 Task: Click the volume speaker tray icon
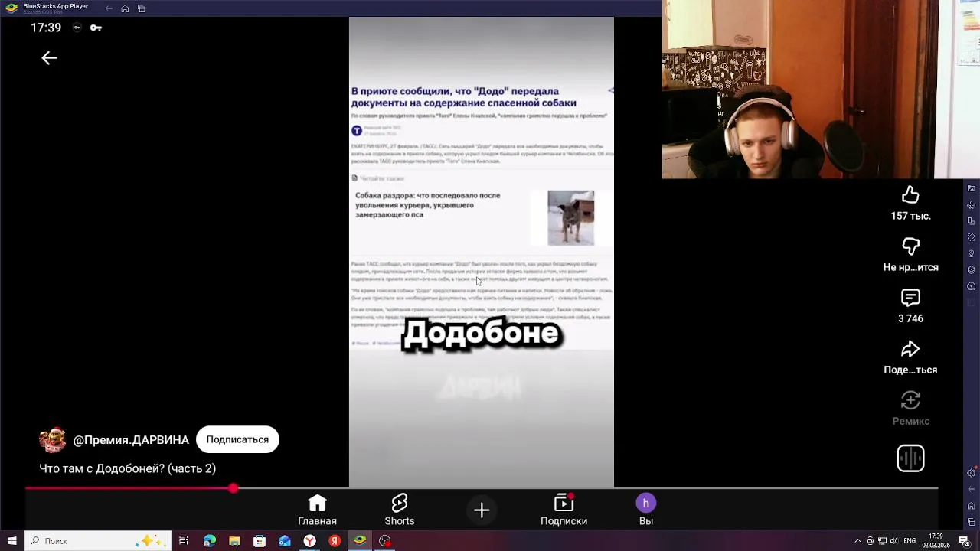(x=893, y=541)
